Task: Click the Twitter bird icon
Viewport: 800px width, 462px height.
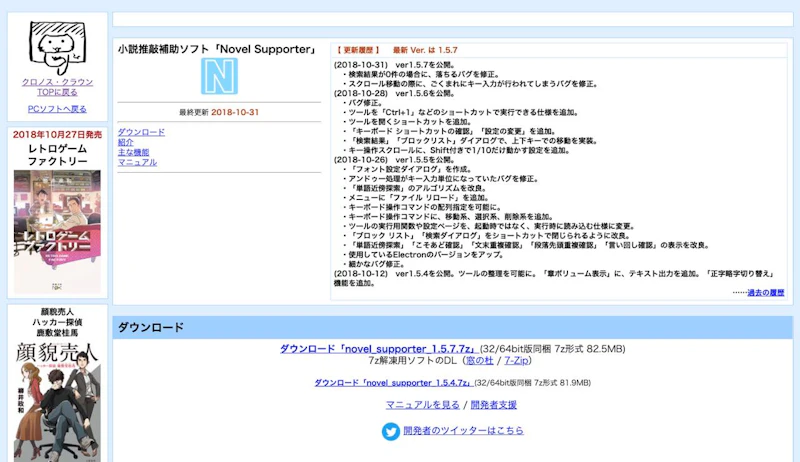Action: tap(391, 431)
